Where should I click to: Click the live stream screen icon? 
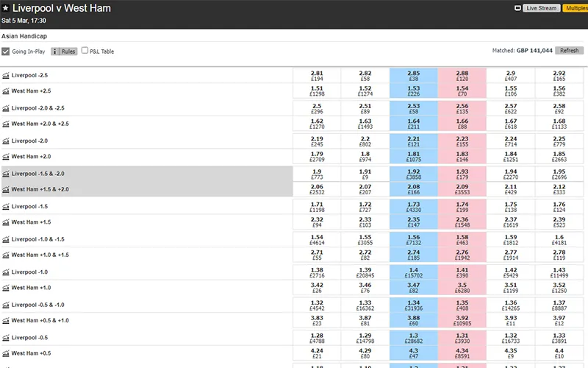(x=517, y=8)
